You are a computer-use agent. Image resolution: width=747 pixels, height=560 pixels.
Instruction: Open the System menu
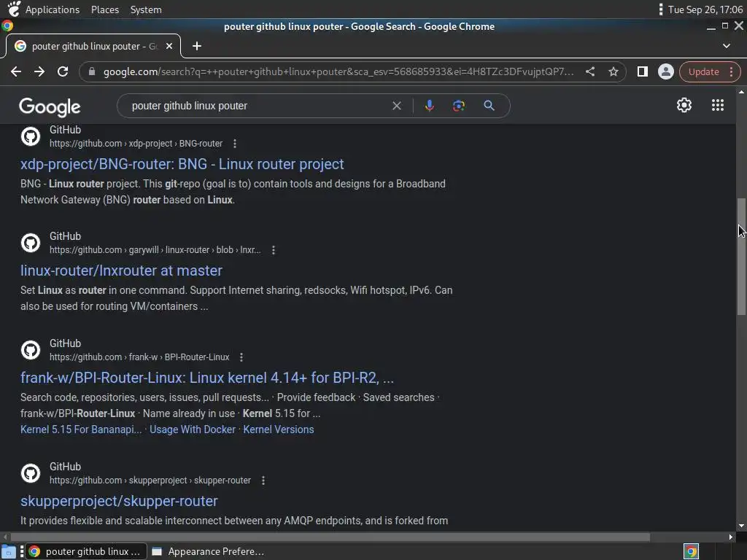(146, 9)
